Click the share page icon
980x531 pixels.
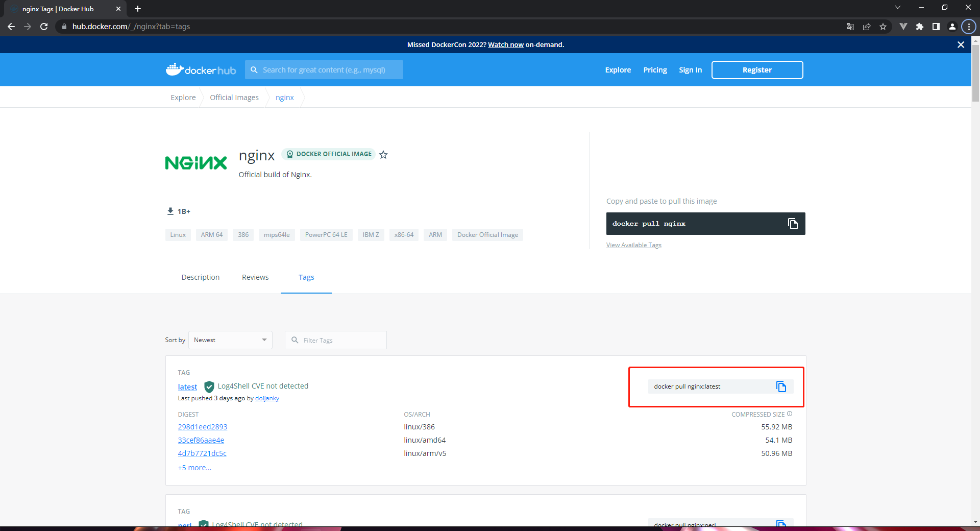tap(867, 27)
